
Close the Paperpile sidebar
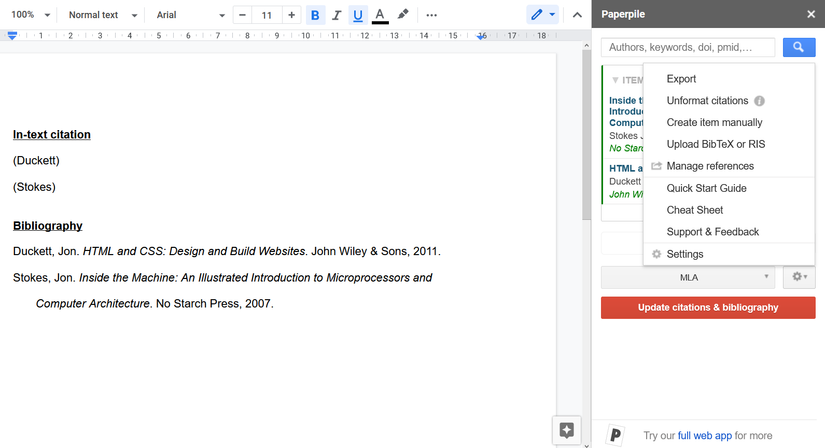(811, 14)
